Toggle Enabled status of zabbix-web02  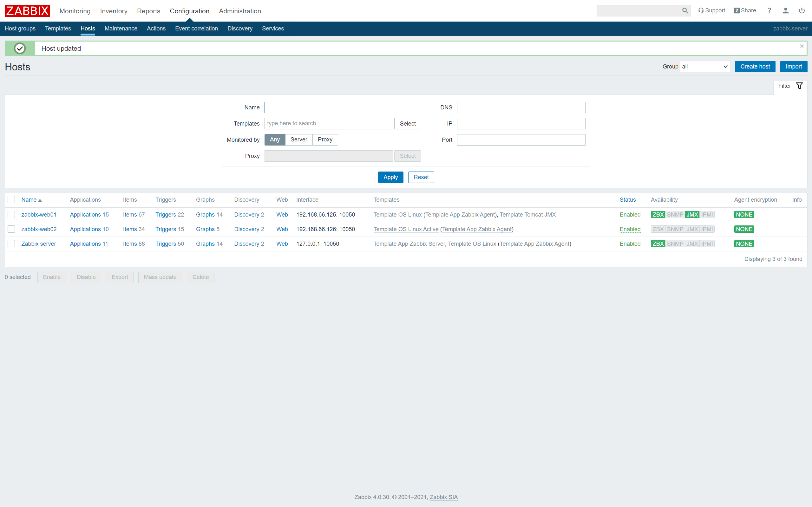630,229
